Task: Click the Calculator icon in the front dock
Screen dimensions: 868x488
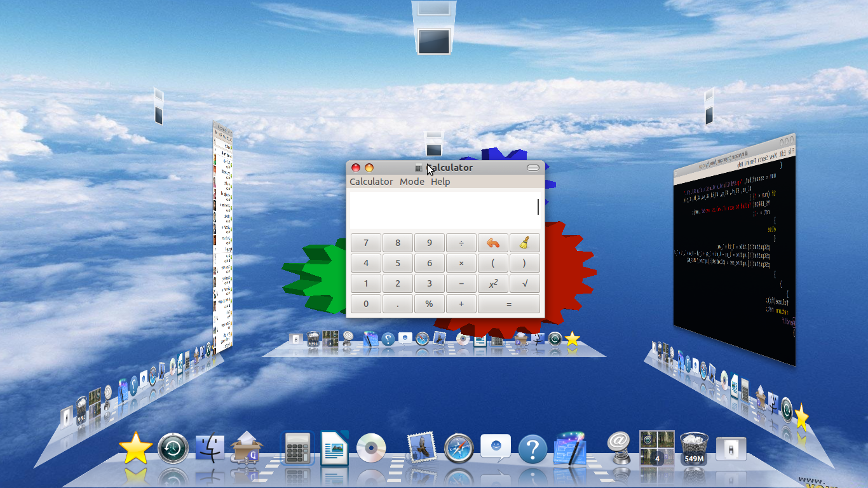Action: click(297, 449)
